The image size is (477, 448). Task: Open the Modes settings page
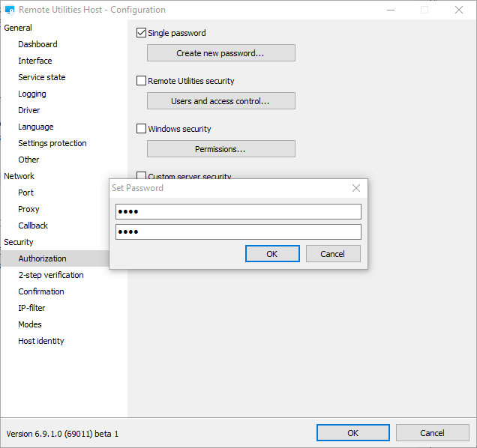(x=30, y=324)
